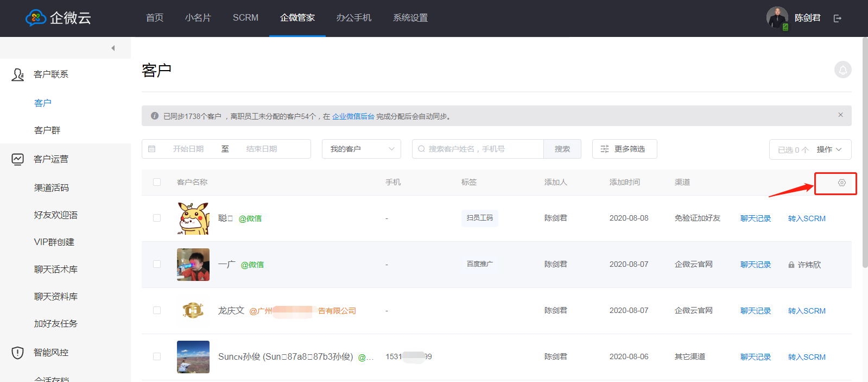Open the 企业微信后台 link
Screen dimensions: 868x382
coord(353,116)
